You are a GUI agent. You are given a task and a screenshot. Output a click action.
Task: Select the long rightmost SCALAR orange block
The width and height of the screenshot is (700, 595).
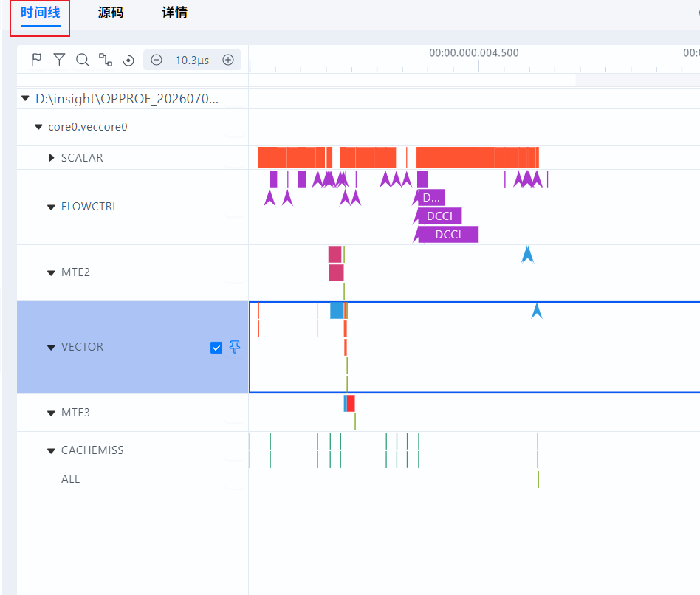point(478,157)
